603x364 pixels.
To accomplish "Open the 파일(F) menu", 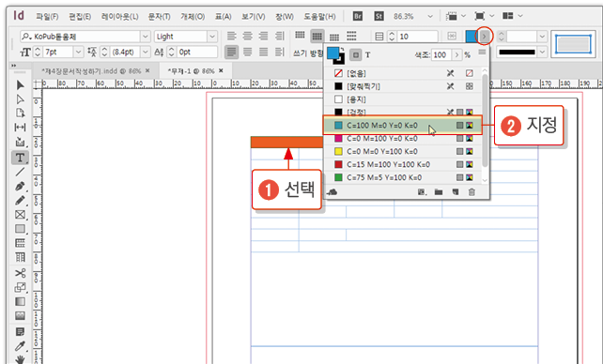I will pyautogui.click(x=47, y=17).
